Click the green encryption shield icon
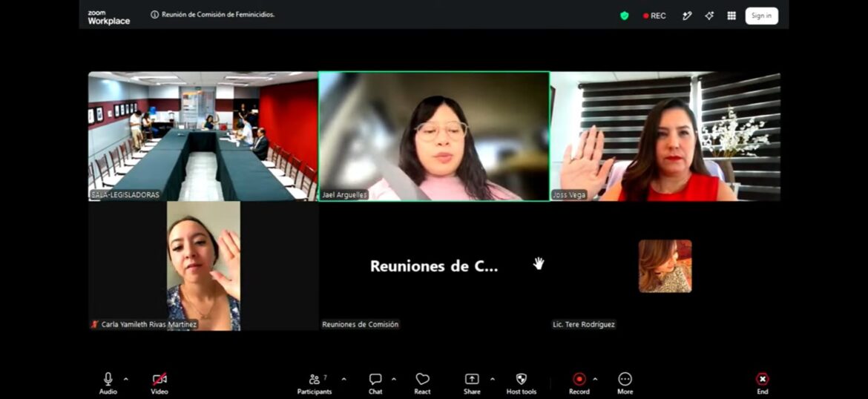 coord(625,16)
